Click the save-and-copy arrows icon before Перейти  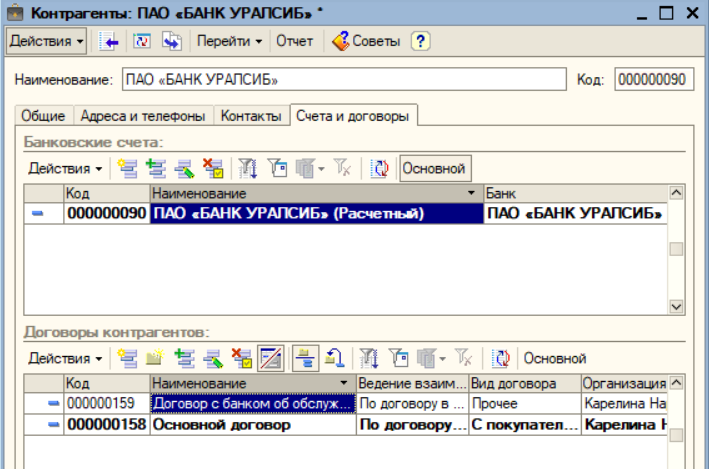pos(172,41)
